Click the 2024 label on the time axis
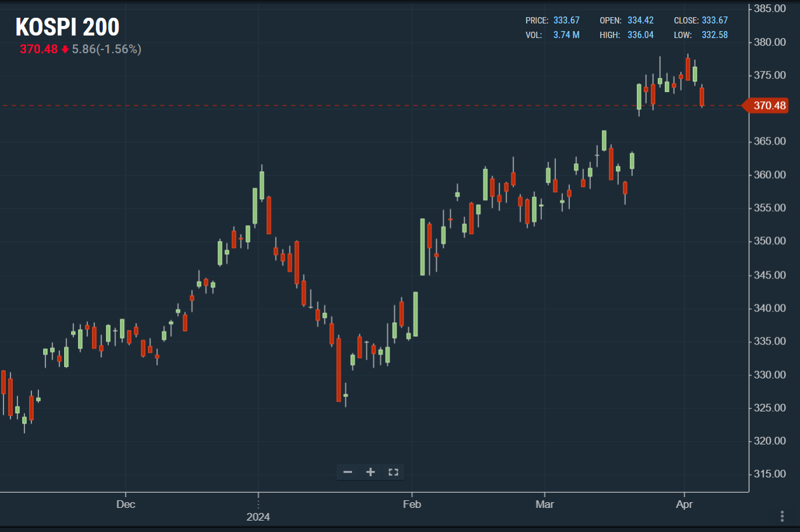This screenshot has height=532, width=800. tap(258, 517)
